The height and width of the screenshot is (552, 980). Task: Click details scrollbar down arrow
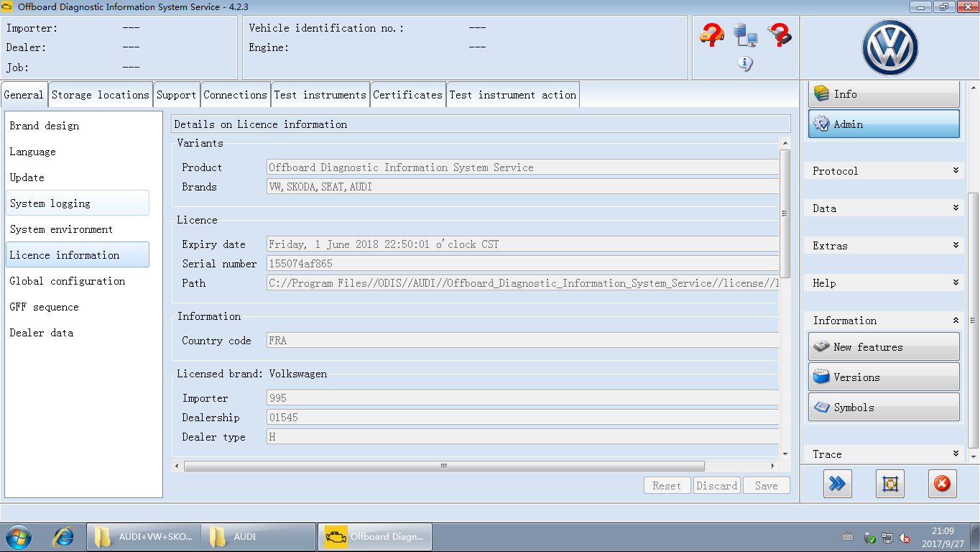785,454
